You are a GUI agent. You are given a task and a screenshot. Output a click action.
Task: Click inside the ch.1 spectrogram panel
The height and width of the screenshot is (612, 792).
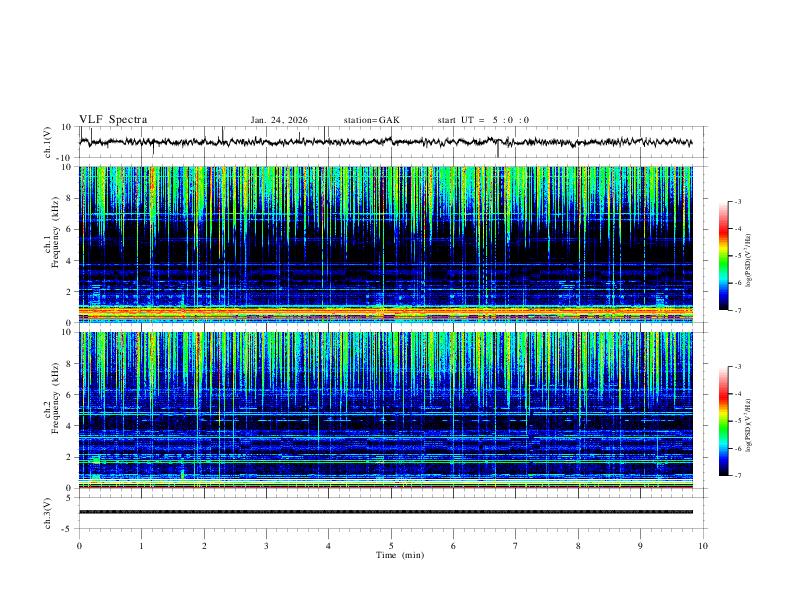point(385,244)
